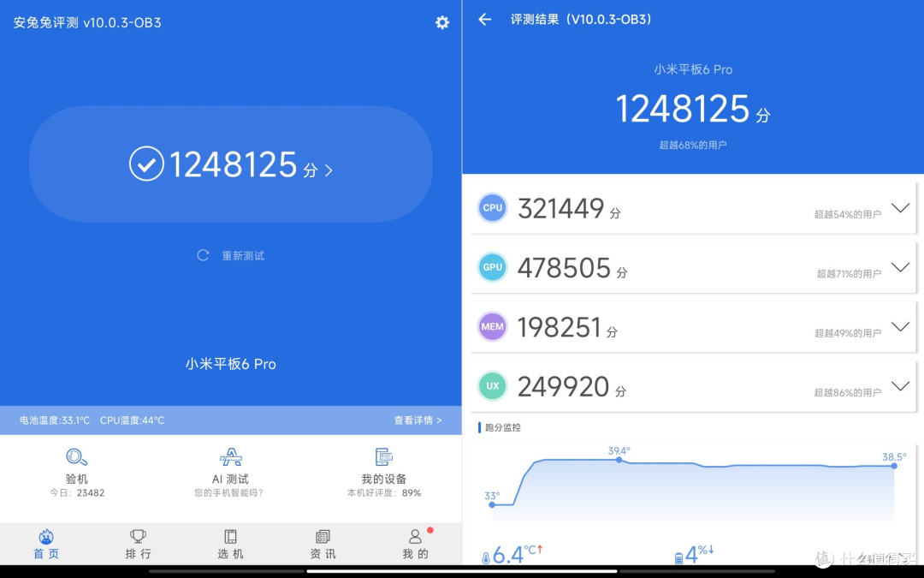Tap the 478505 GPU score
This screenshot has height=578, width=924.
coord(564,268)
